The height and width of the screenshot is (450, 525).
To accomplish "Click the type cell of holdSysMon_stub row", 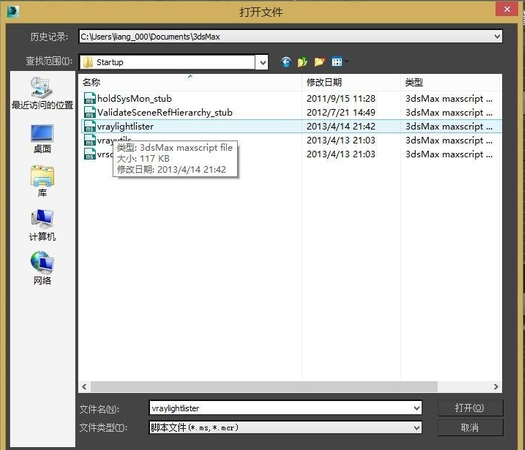I will [449, 98].
